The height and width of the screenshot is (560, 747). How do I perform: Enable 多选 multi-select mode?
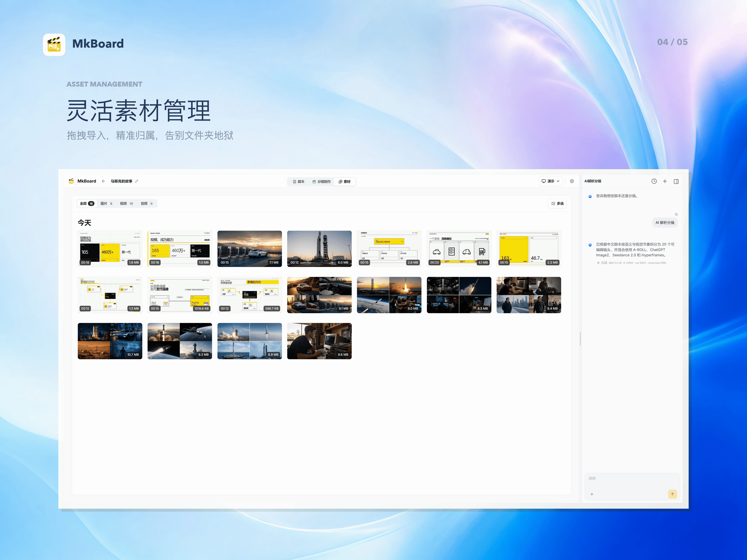557,203
